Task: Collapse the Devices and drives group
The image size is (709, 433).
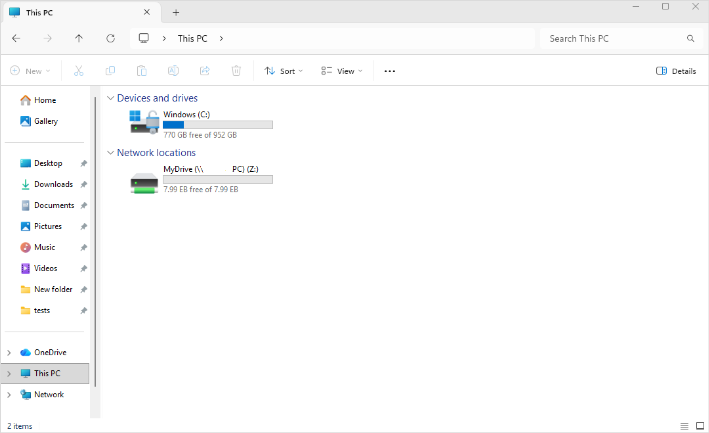Action: (x=110, y=98)
